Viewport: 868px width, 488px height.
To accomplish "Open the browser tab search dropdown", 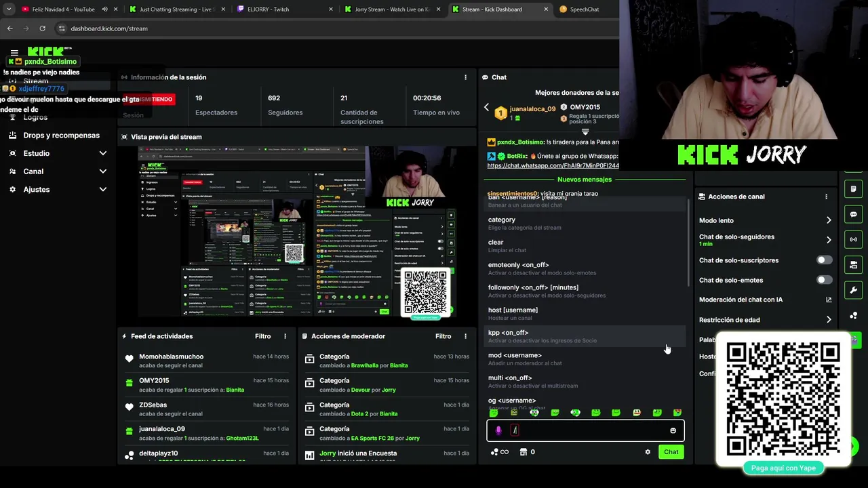I will click(x=9, y=9).
